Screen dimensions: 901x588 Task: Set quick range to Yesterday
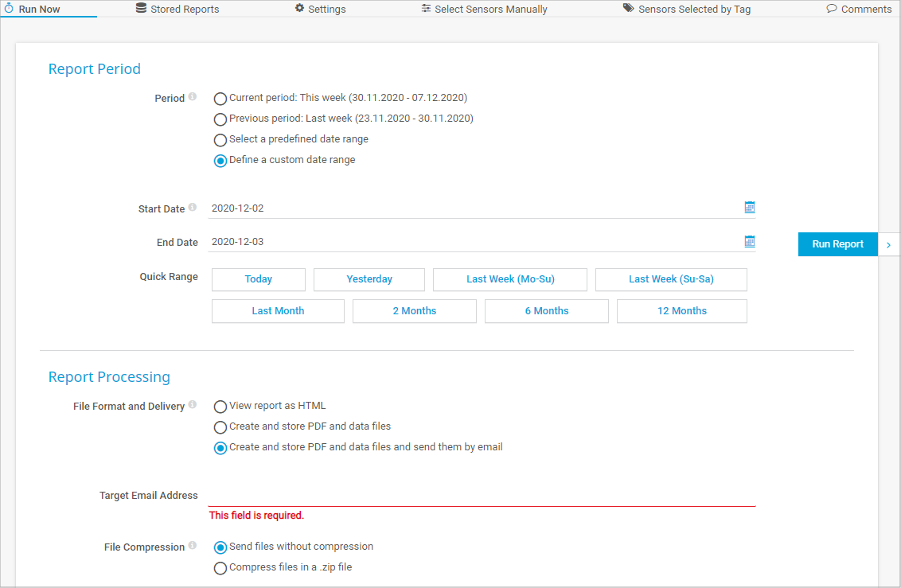click(369, 279)
